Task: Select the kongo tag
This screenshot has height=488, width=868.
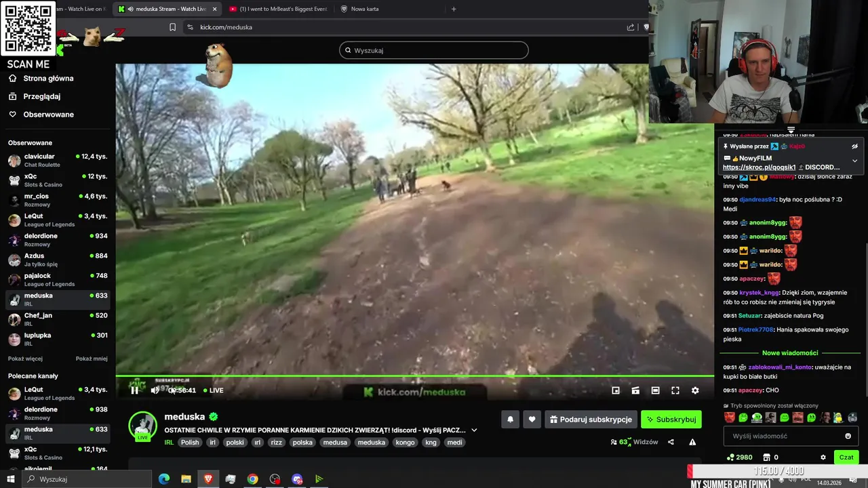Action: coord(405,443)
